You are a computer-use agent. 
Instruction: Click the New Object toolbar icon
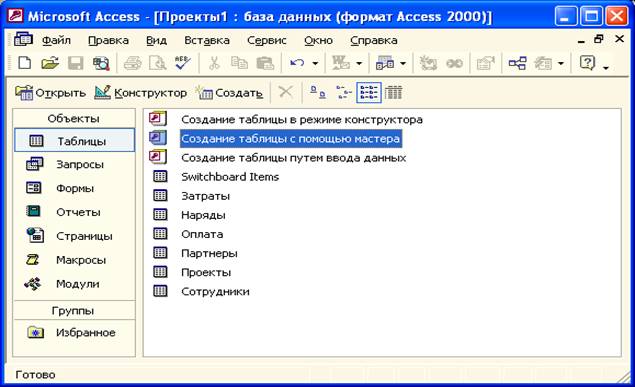tap(543, 63)
